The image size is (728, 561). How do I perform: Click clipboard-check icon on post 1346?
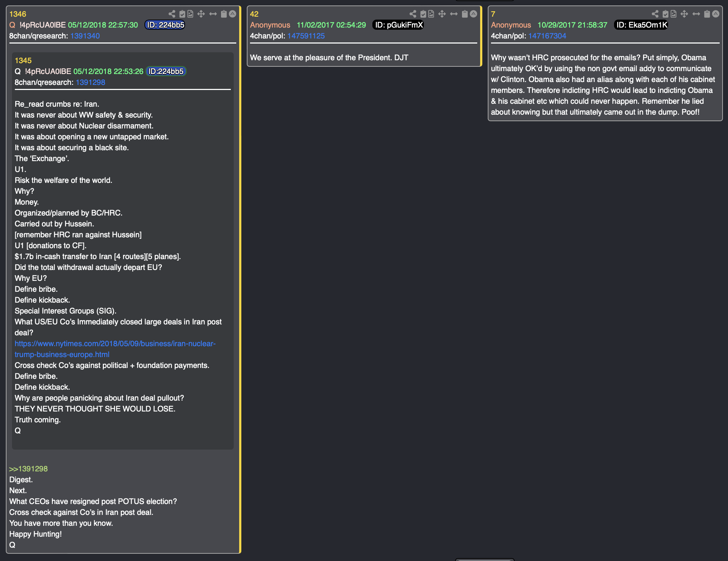pyautogui.click(x=182, y=14)
